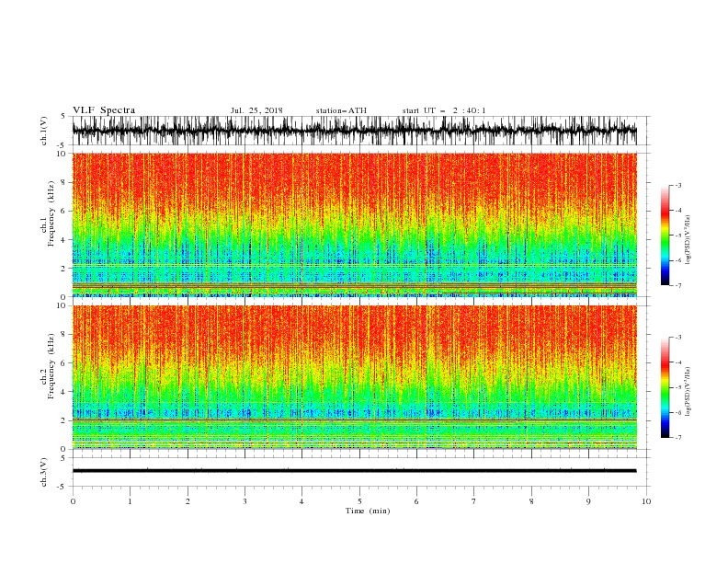Click the time axis tick label 3
The width and height of the screenshot is (728, 563).
245,501
